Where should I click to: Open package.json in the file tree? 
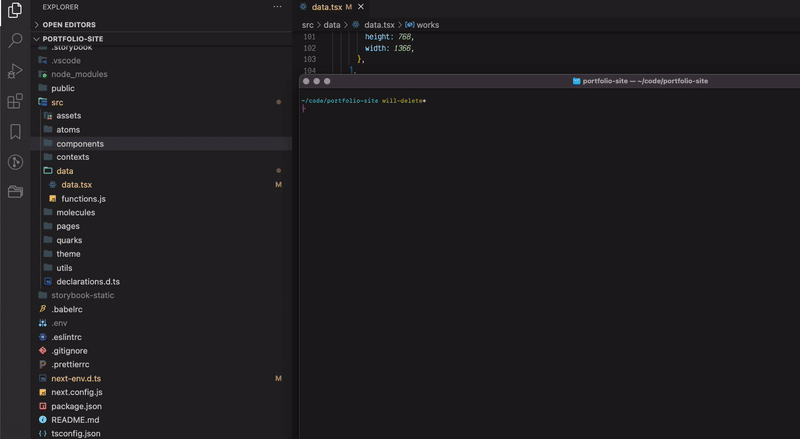point(76,407)
